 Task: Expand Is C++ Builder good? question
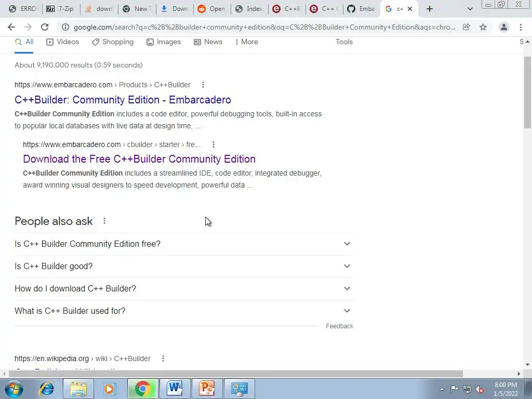(184, 267)
